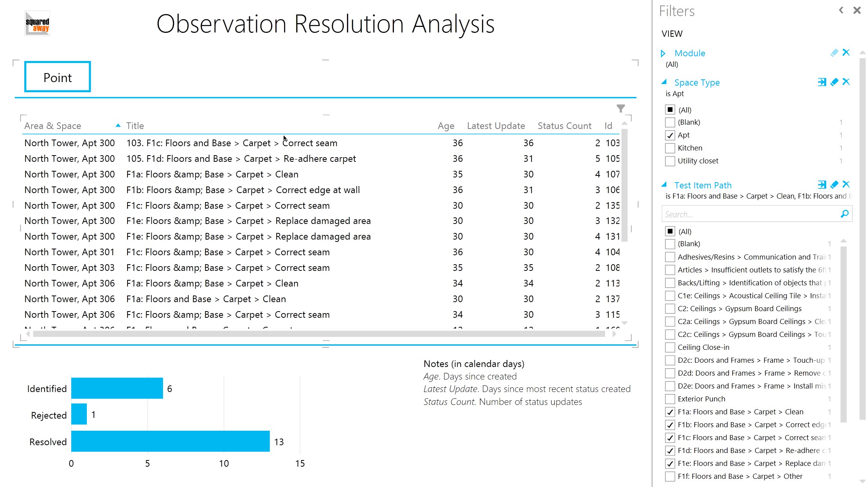The height and width of the screenshot is (487, 868).
Task: Click the Point button
Action: point(58,77)
